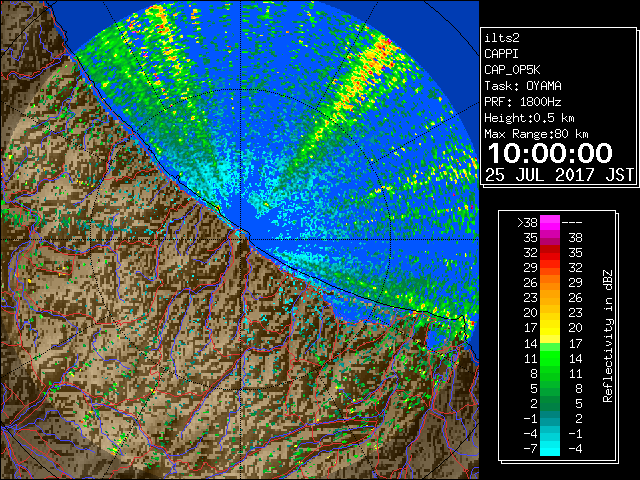Click the 'Task: OYAMA' line
Viewport: 640px width, 480px height.
tap(523, 86)
